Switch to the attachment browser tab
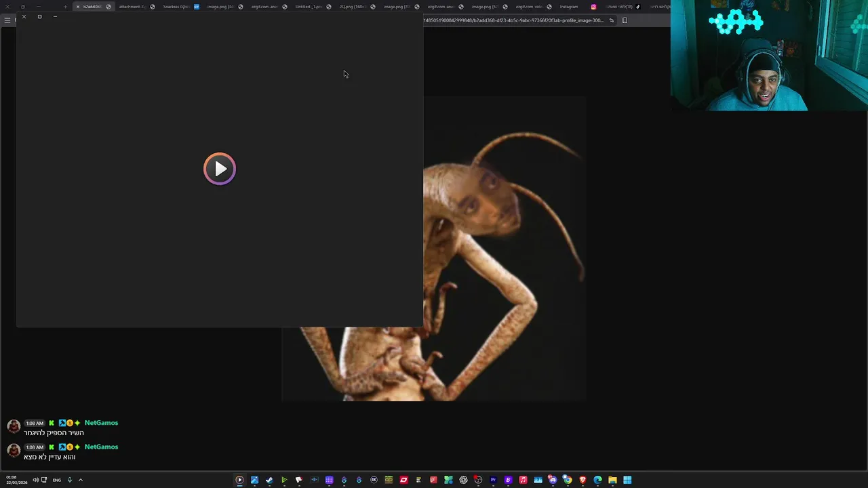This screenshot has height=488, width=868. [136, 7]
